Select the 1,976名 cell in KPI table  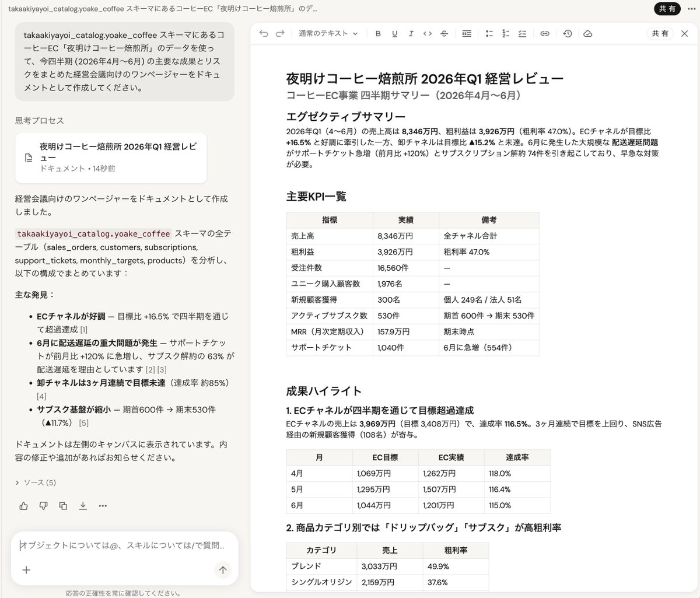(406, 284)
